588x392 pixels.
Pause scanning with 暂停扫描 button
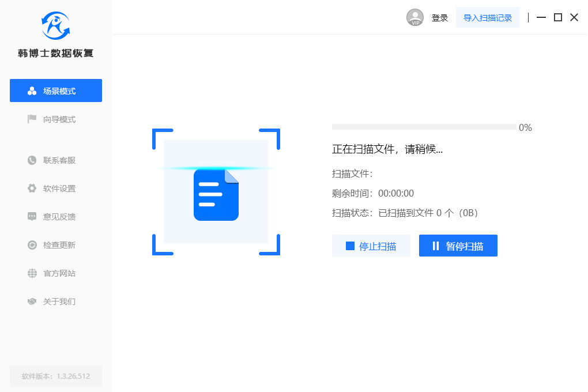[x=458, y=245]
